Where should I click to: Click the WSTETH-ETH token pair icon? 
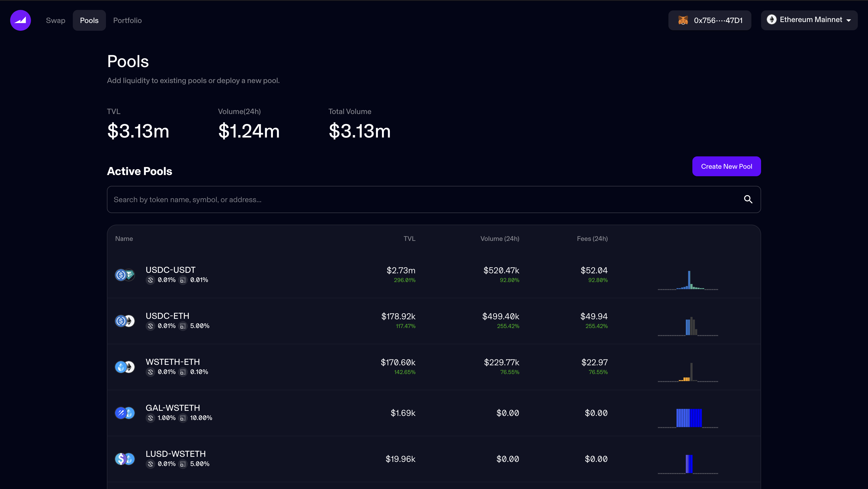[125, 367]
